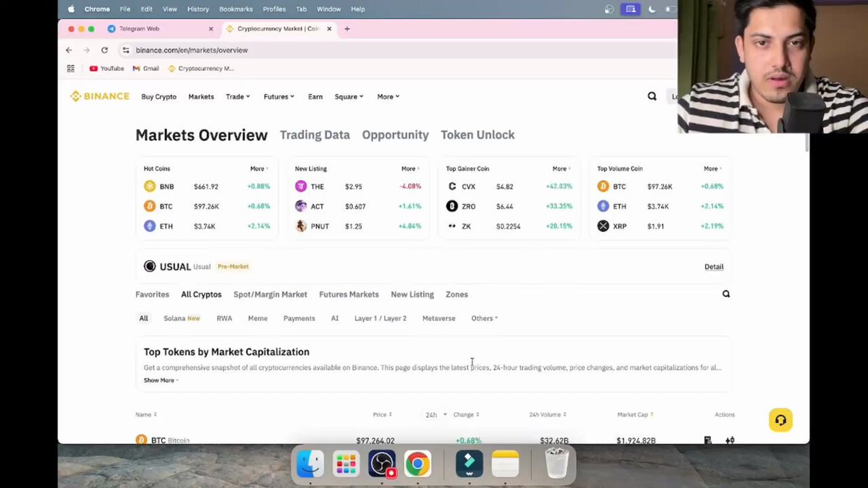Expand the Trade dropdown menu
Screen dimensions: 868x488
[237, 96]
